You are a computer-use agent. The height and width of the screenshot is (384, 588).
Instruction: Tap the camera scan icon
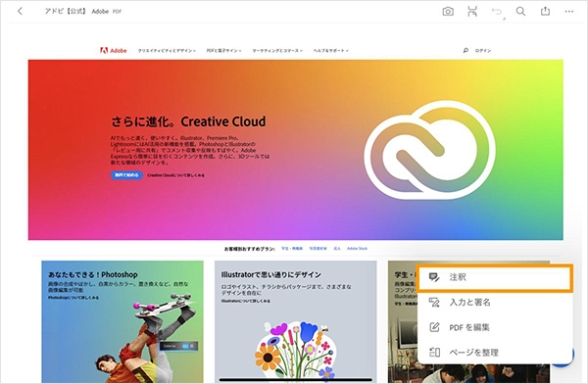pyautogui.click(x=448, y=12)
